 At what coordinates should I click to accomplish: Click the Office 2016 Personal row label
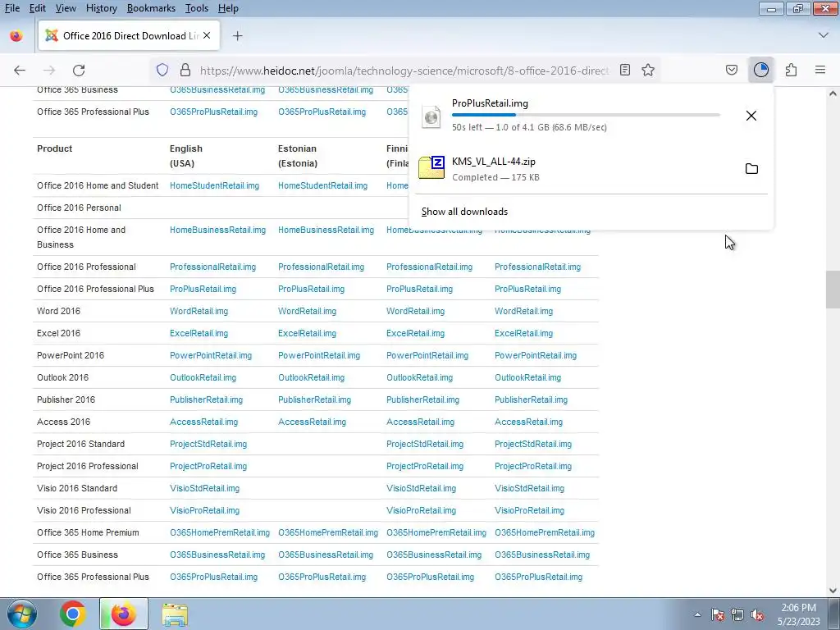pyautogui.click(x=79, y=208)
